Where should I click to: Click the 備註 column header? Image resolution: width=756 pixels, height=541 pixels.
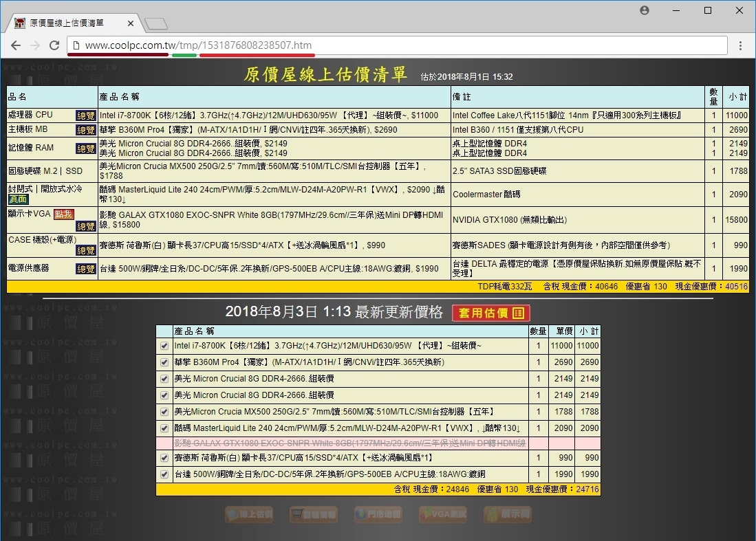click(x=462, y=97)
